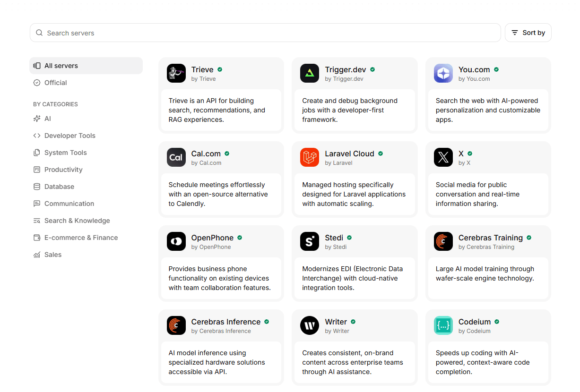Open the Sort by dropdown
The width and height of the screenshot is (580, 392).
(528, 33)
